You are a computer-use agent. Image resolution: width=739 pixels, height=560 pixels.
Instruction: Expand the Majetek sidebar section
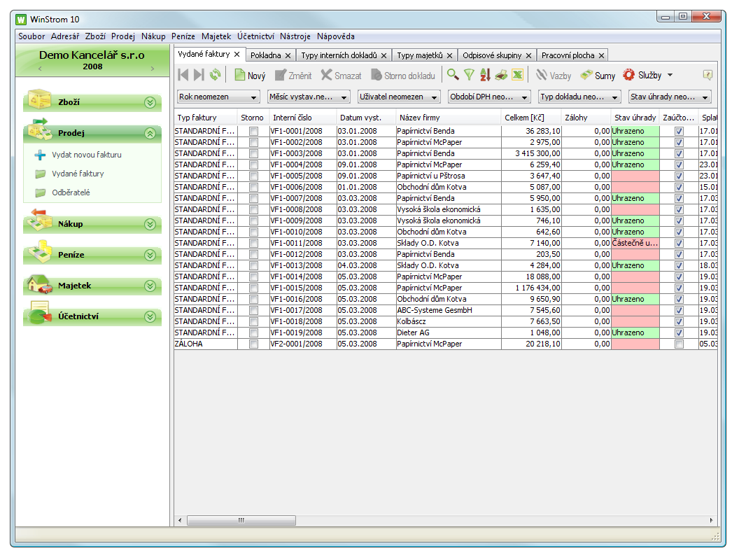pos(150,286)
